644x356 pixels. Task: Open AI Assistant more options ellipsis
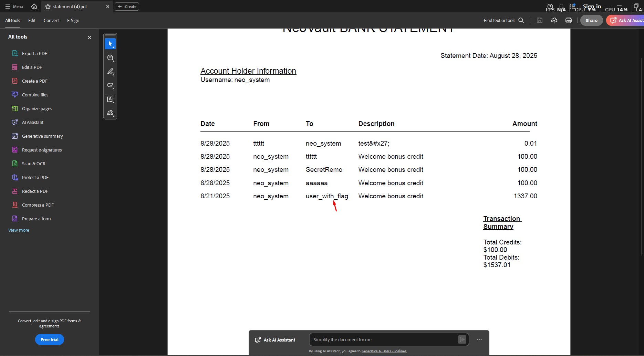(x=479, y=340)
